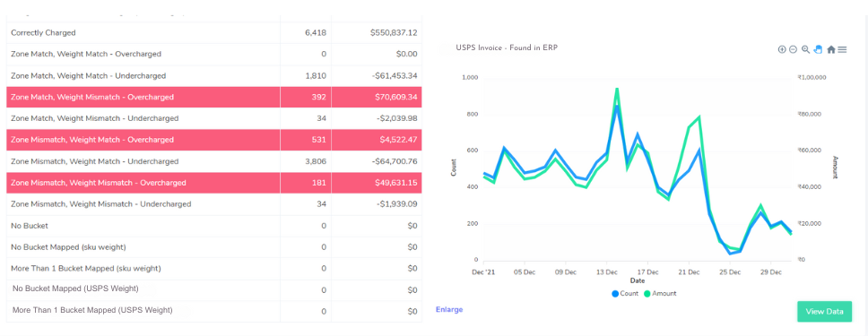
Task: Select the Correctly Charged row
Action: 213,32
